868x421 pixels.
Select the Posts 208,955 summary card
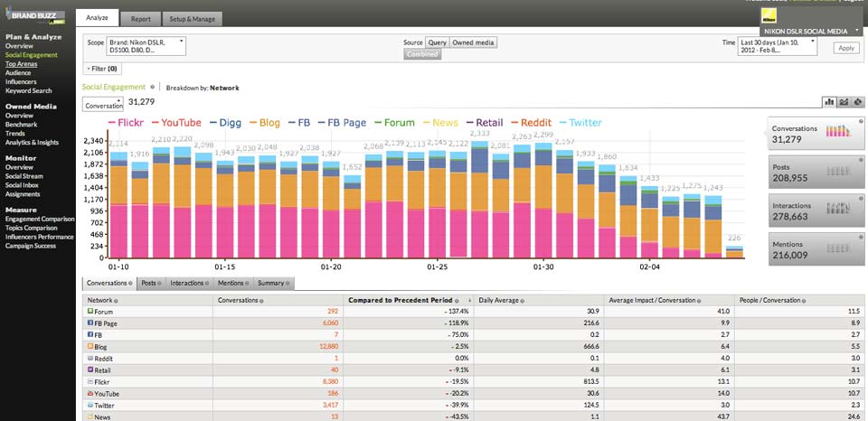click(x=816, y=173)
